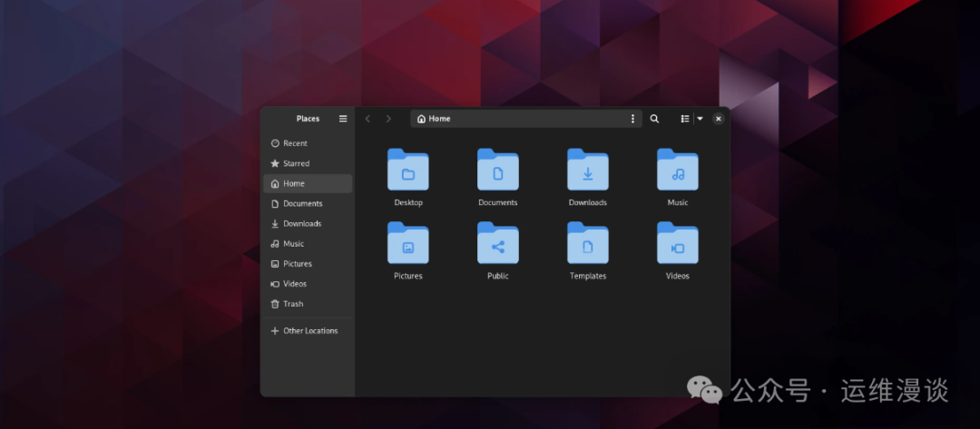Switch to list view layout

[685, 119]
